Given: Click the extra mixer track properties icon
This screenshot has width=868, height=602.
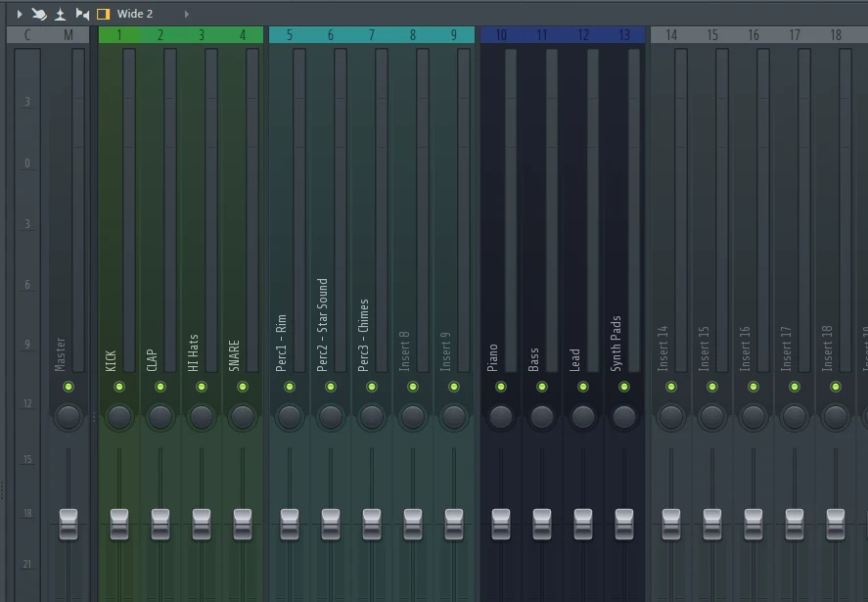Looking at the screenshot, I should 82,14.
